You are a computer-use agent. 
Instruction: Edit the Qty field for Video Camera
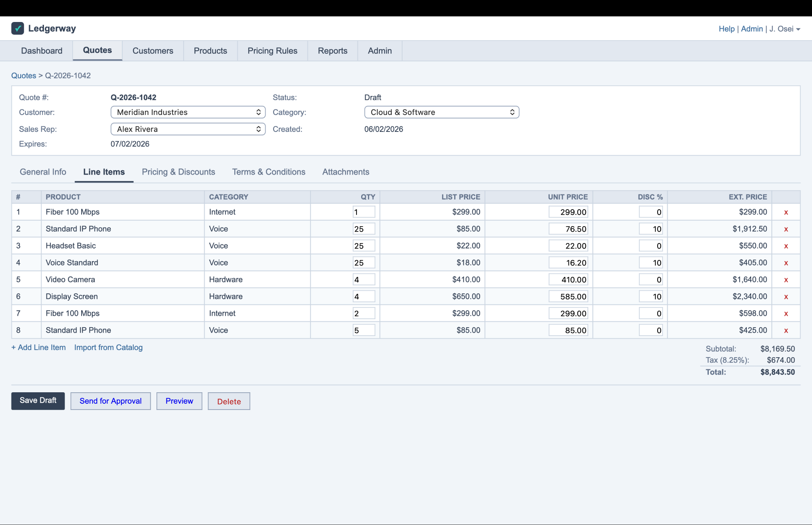click(364, 280)
